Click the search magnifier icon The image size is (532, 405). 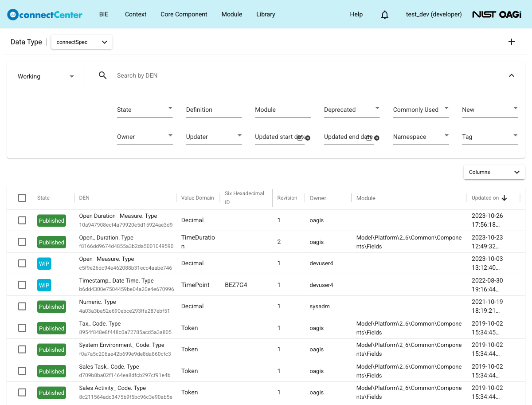103,75
